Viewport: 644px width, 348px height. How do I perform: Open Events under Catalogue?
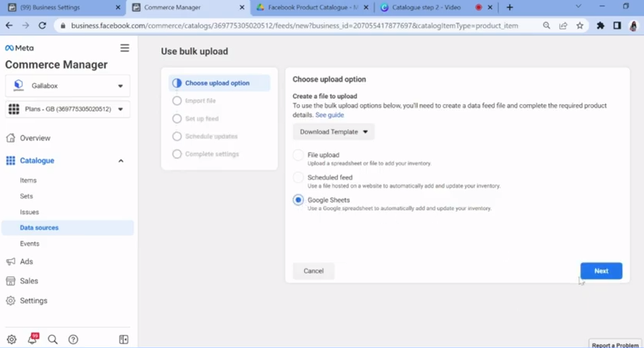point(30,244)
